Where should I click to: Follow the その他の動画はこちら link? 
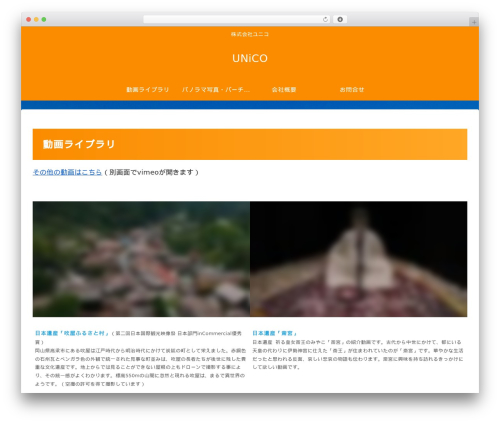coord(67,172)
